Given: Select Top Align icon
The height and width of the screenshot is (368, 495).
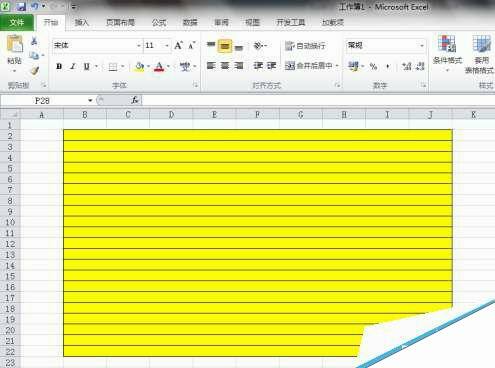Looking at the screenshot, I should click(x=211, y=45).
